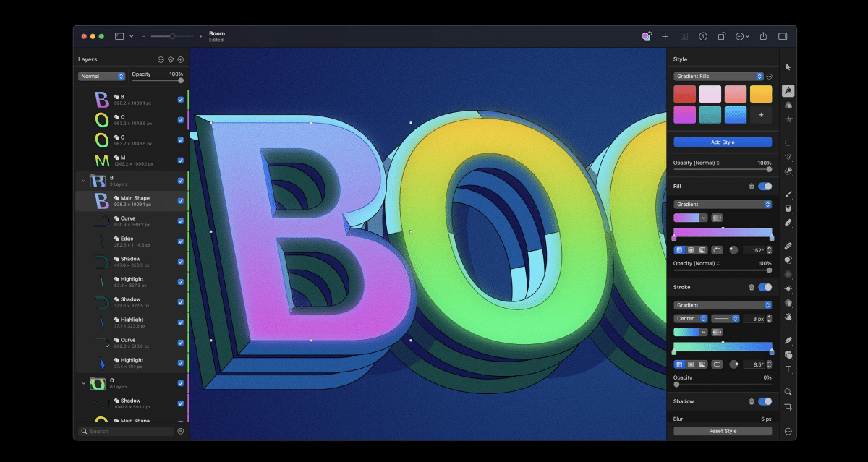
Task: Select the Crop tool
Action: tap(788, 407)
